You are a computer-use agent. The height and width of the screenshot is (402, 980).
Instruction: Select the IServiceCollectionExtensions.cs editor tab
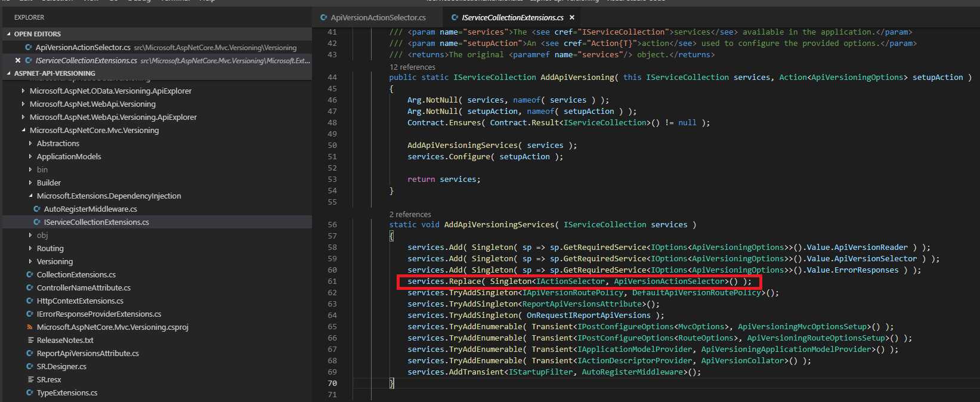[x=512, y=17]
